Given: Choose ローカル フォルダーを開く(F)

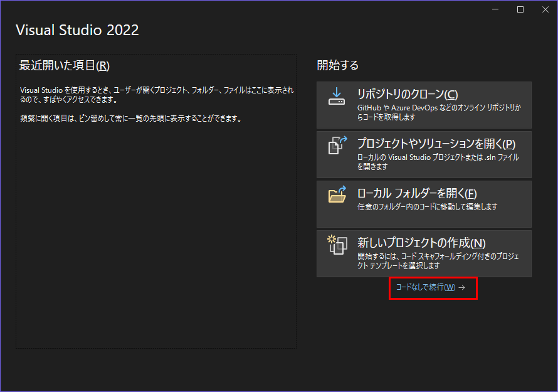Looking at the screenshot, I should (417, 193).
